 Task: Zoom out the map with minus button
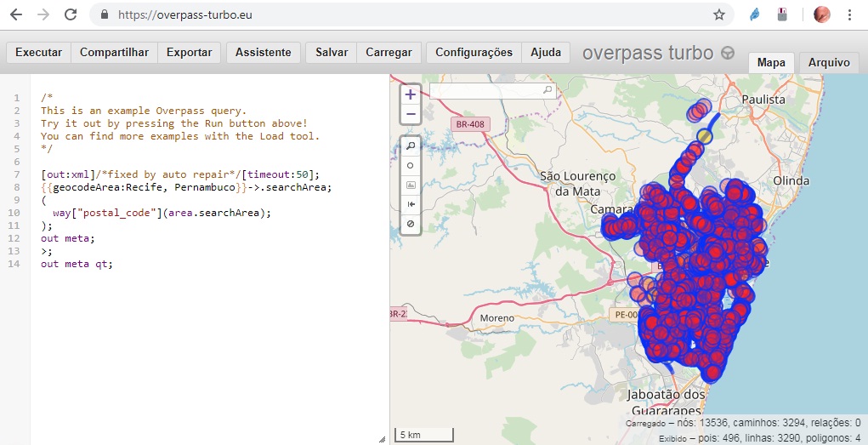tap(411, 114)
